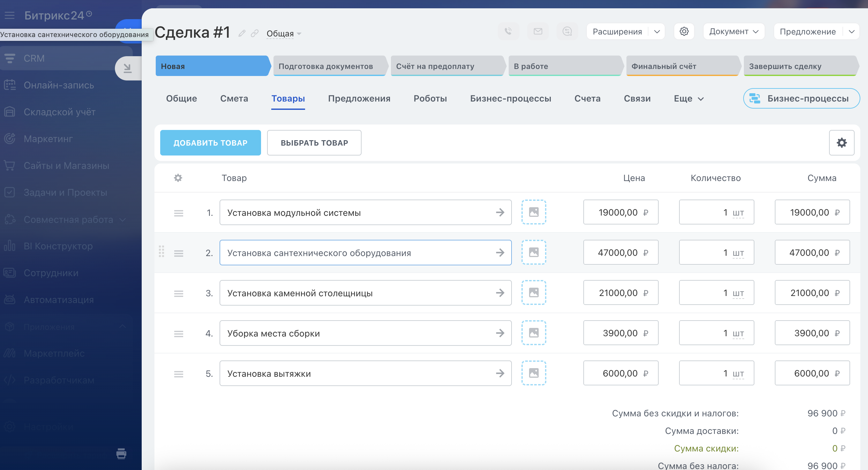Set deal stage to В работе
868x470 pixels.
tap(564, 66)
